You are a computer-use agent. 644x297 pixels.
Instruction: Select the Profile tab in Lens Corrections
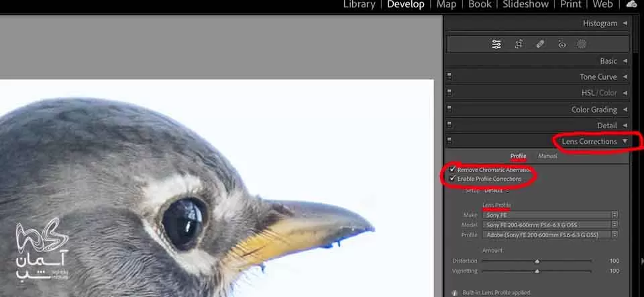point(519,157)
